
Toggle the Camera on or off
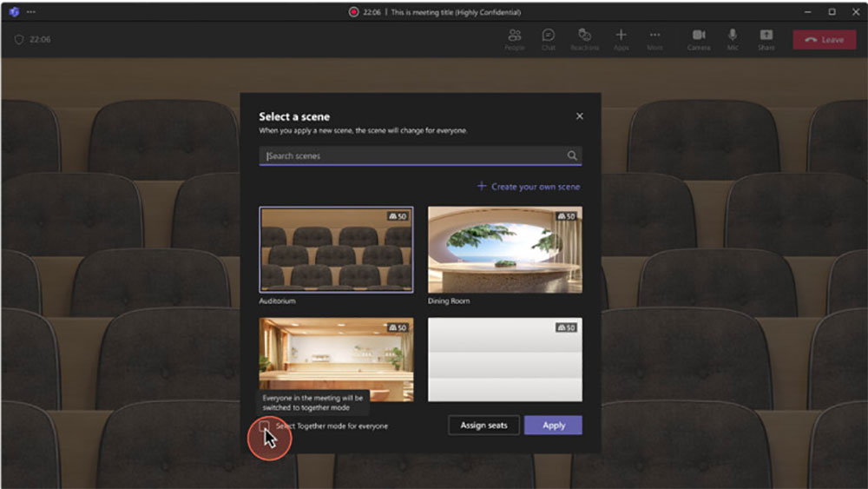coord(699,38)
